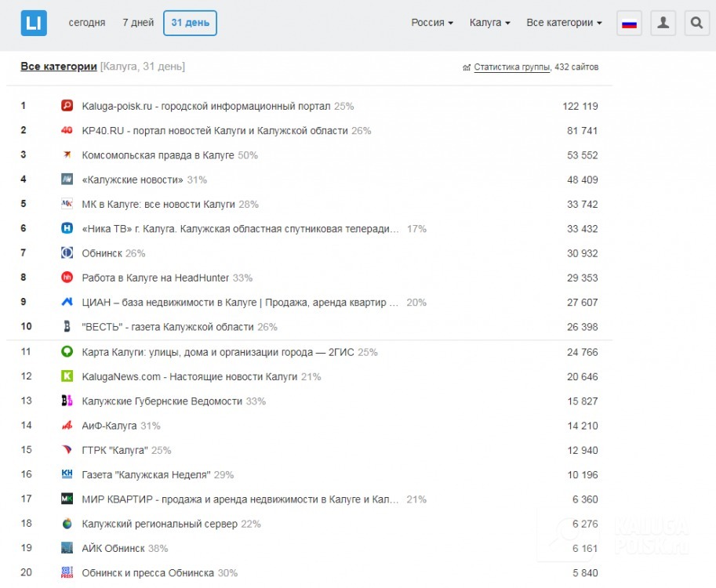
Task: Click the Обнинск и пресса Обнинска favicon
Action: [x=67, y=572]
